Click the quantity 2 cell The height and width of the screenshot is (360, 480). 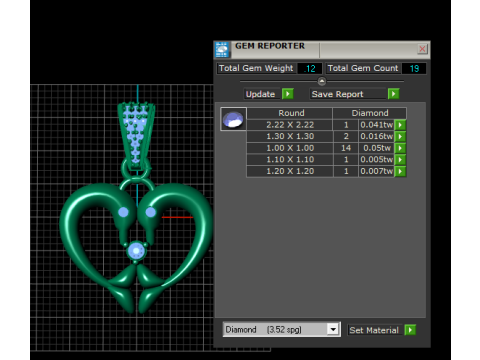point(346,136)
